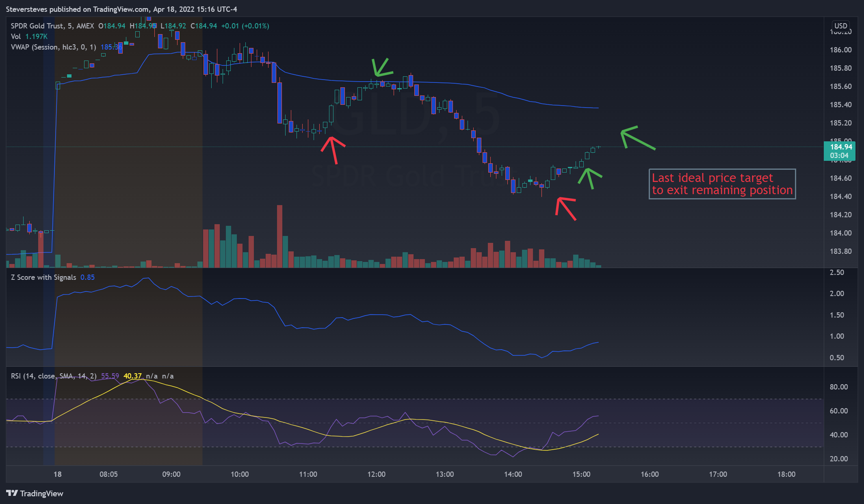Screen dimensions: 864x504
Task: Click the Z Score with Signals legend
Action: point(43,277)
